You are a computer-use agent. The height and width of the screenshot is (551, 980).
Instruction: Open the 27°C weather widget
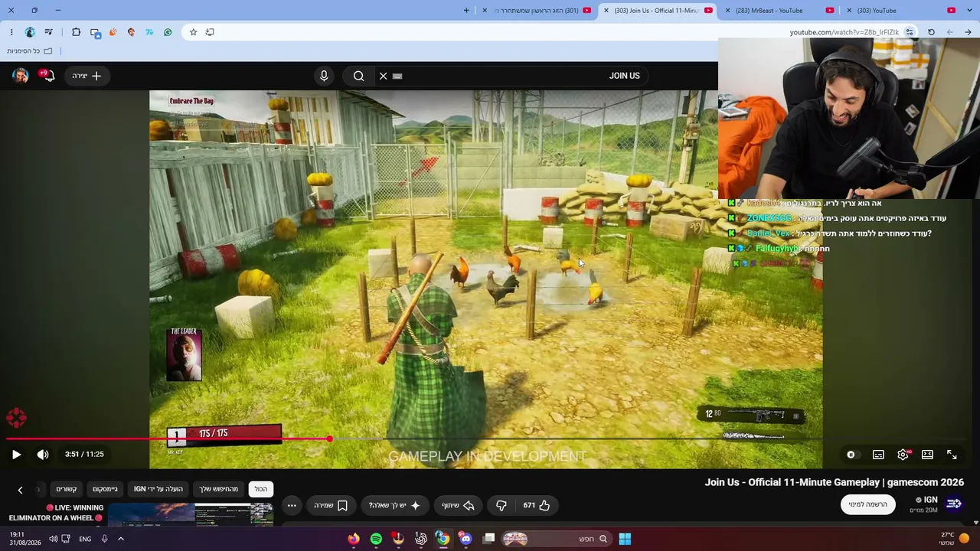tap(953, 539)
